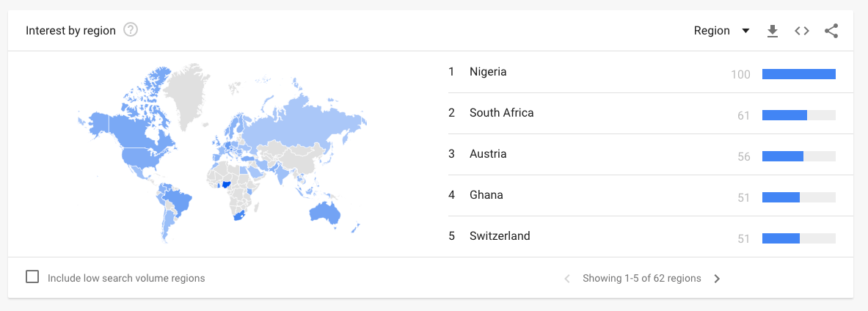Click the Region dropdown arrow
This screenshot has width=868, height=311.
point(745,31)
